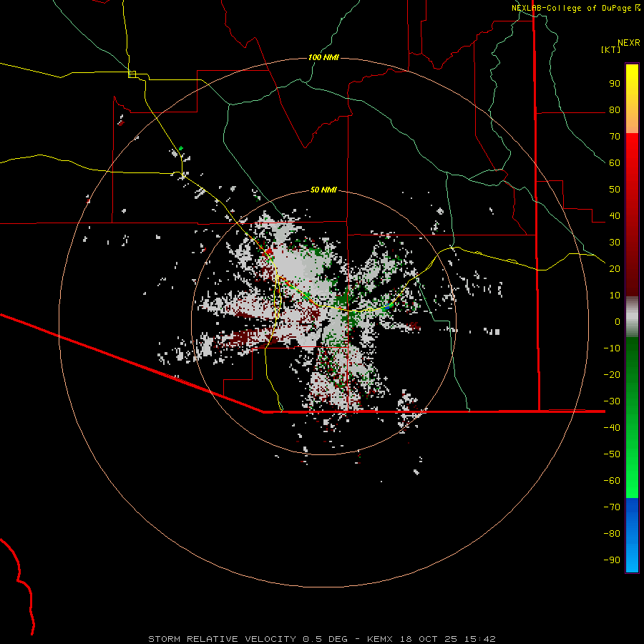Click the blue bottom segment of the color bar
This screenshot has height=644, width=644.
(x=632, y=535)
